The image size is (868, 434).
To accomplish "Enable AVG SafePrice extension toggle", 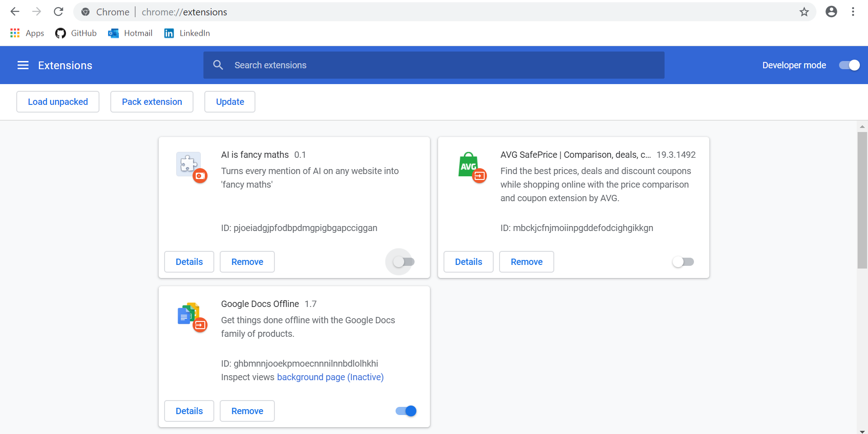I will [683, 262].
